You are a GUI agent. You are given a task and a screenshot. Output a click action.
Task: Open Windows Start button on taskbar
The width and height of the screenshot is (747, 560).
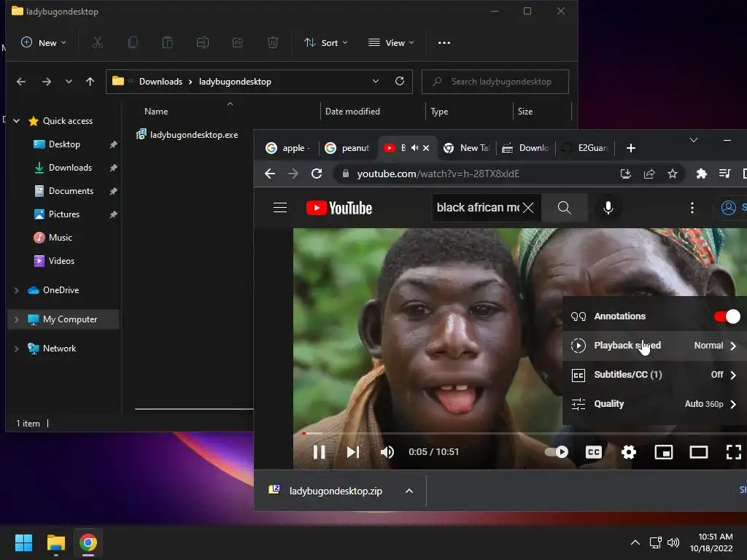pos(23,542)
